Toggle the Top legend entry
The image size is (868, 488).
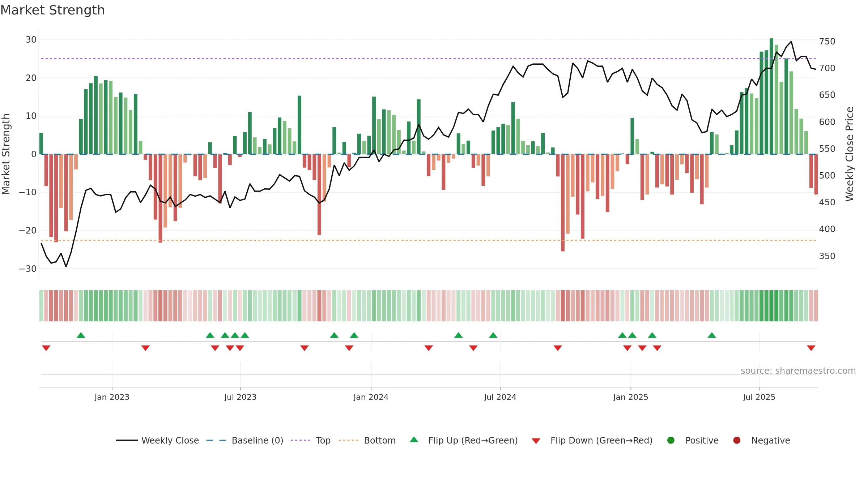[x=310, y=440]
